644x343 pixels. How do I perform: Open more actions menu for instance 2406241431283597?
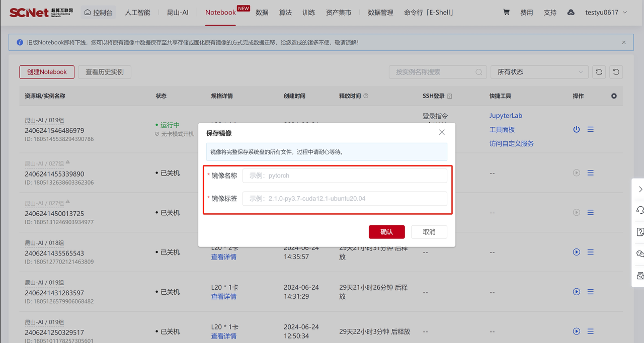[x=591, y=292]
